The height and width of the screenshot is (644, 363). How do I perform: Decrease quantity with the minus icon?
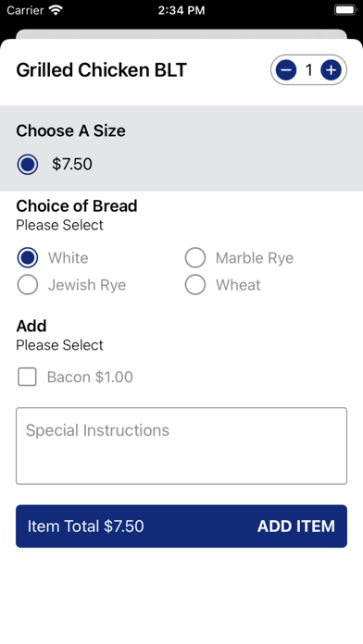286,70
